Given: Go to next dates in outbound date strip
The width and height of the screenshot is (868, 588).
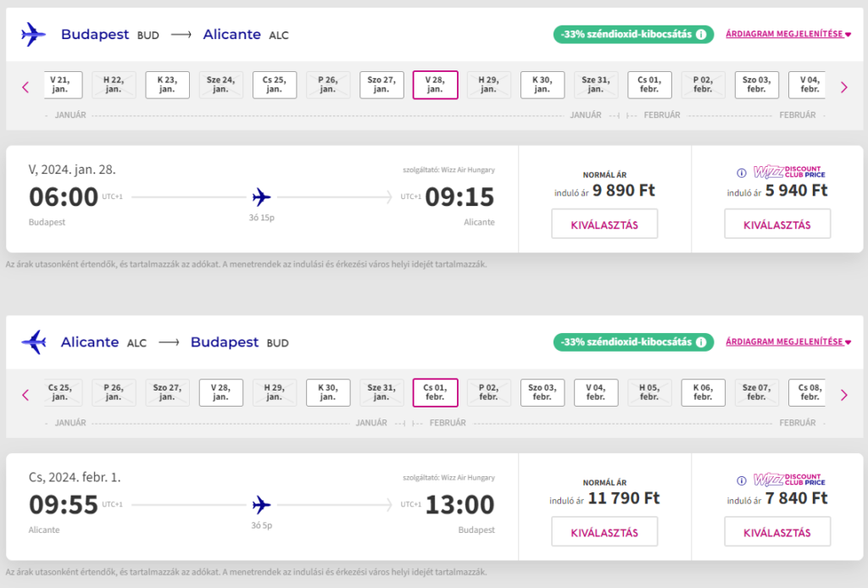Looking at the screenshot, I should (843, 86).
